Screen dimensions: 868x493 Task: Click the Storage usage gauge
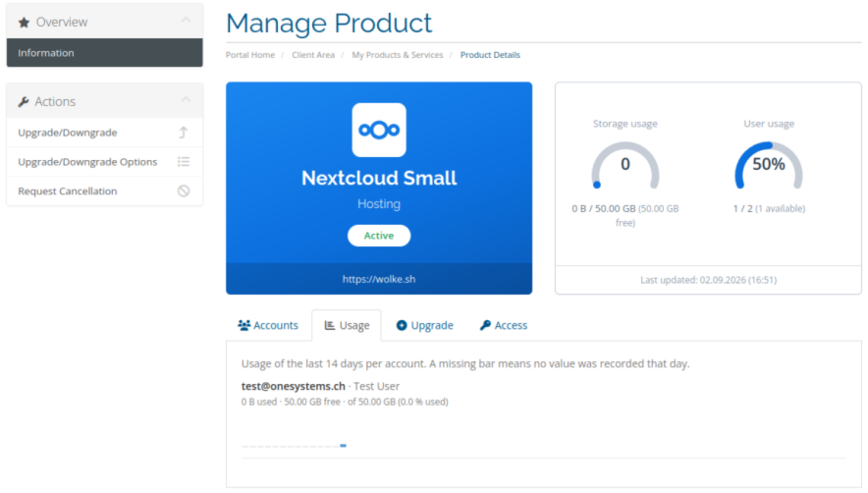click(625, 165)
